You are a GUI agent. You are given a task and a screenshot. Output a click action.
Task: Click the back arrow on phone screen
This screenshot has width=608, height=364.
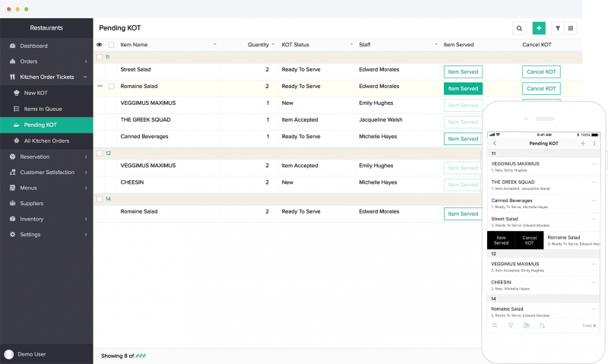tap(495, 144)
